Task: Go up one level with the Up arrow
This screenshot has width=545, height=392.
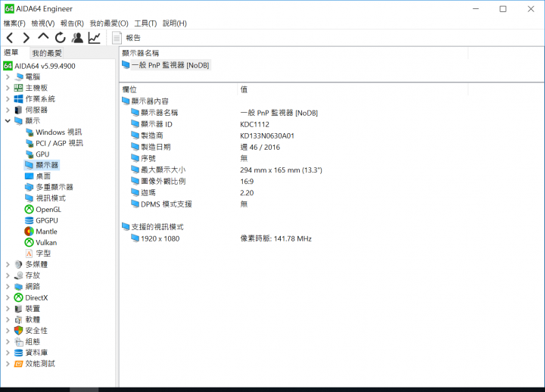Action: [x=43, y=37]
